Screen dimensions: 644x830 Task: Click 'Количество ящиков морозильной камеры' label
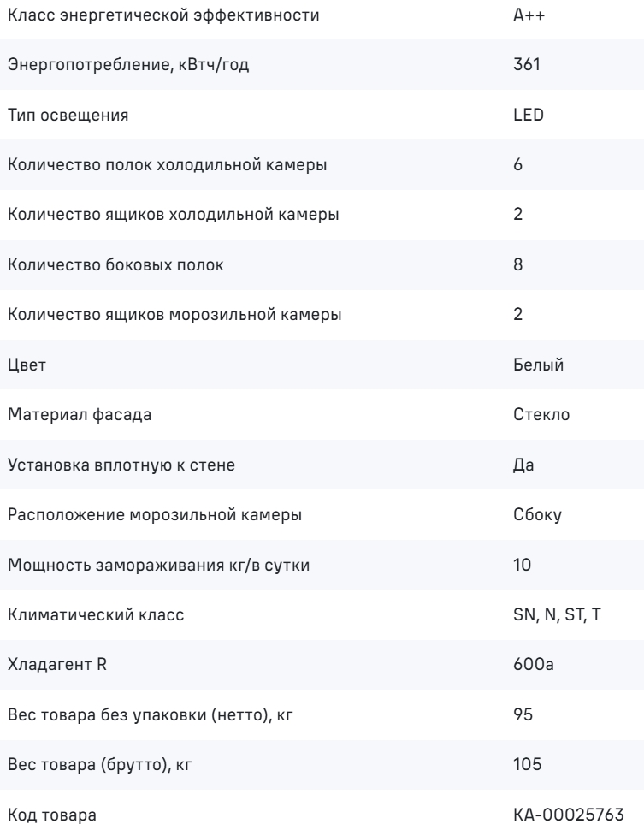click(x=174, y=314)
